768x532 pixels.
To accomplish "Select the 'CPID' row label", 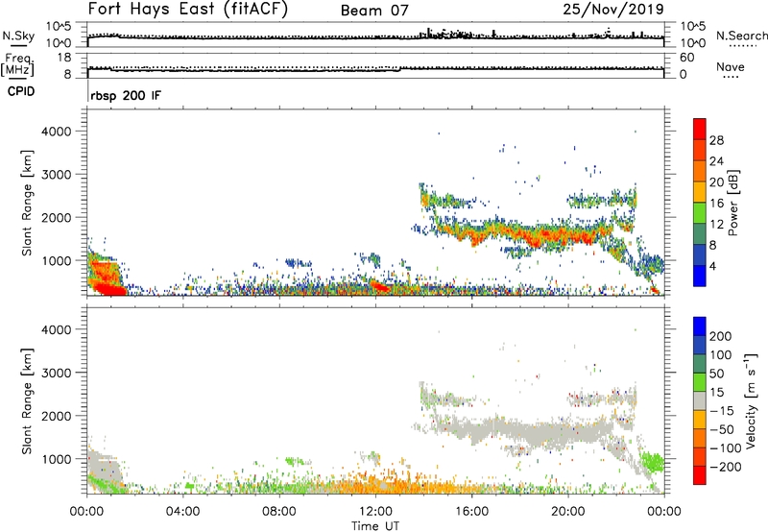I will pyautogui.click(x=21, y=91).
